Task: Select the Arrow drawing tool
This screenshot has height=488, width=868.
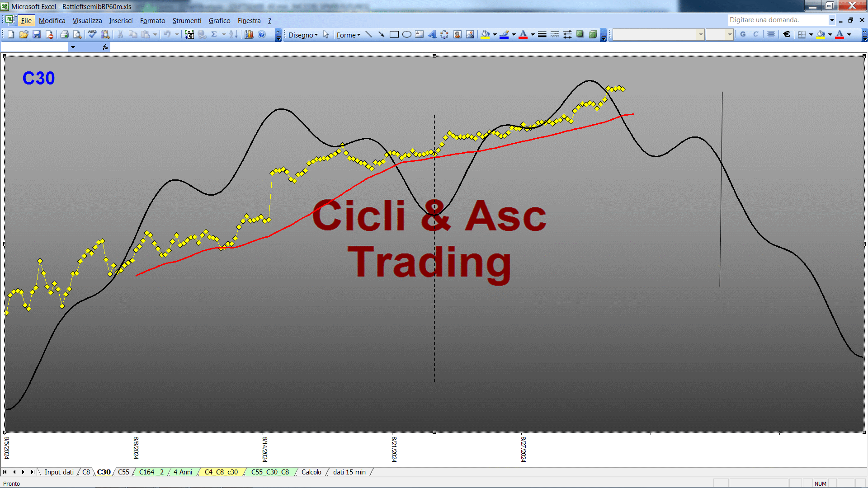Action: tap(381, 34)
